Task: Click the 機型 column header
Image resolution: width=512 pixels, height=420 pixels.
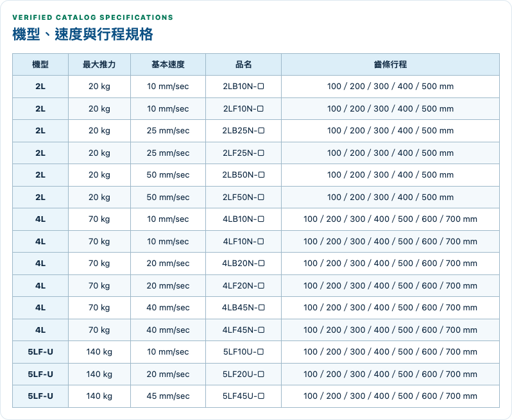Action: tap(40, 65)
